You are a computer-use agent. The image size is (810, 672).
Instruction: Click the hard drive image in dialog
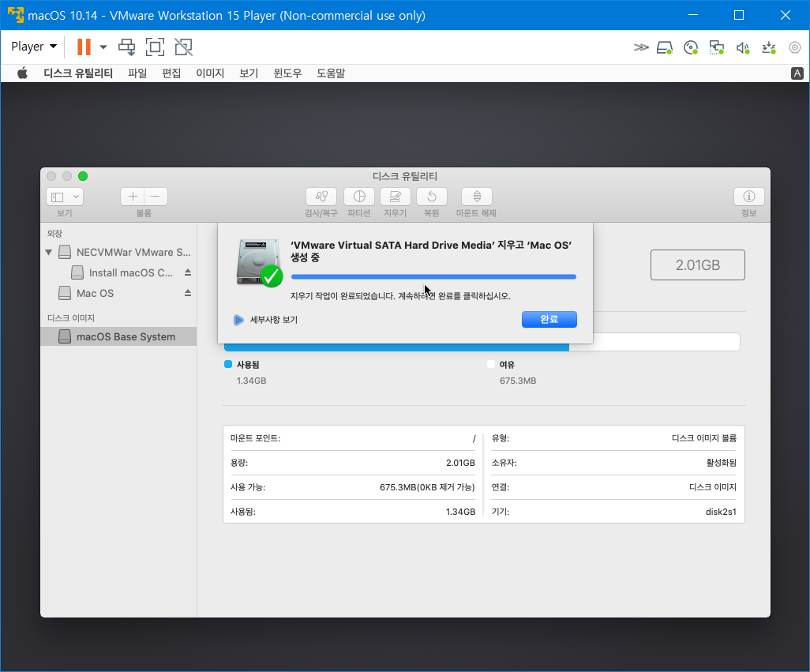(259, 262)
